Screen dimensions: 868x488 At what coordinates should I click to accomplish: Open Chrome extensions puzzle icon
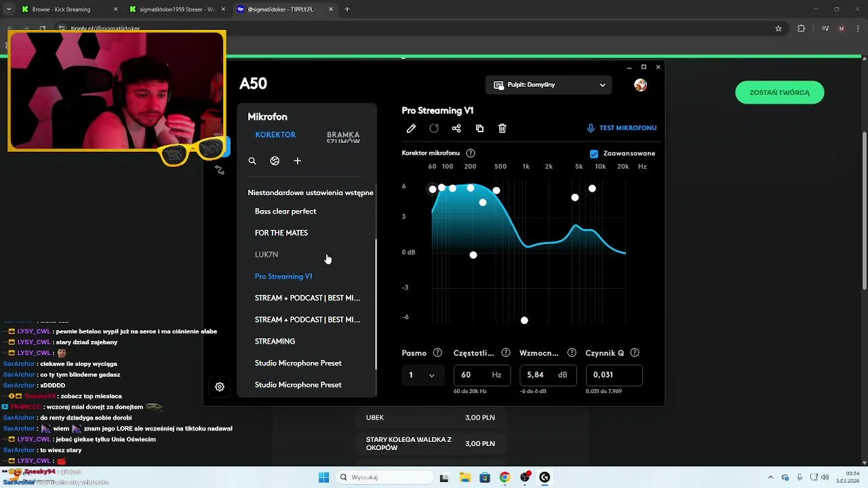[802, 28]
